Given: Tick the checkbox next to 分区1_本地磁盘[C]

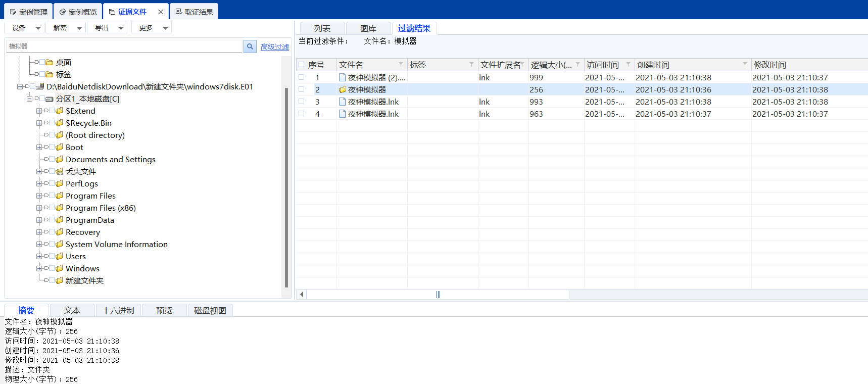Looking at the screenshot, I should coord(42,99).
